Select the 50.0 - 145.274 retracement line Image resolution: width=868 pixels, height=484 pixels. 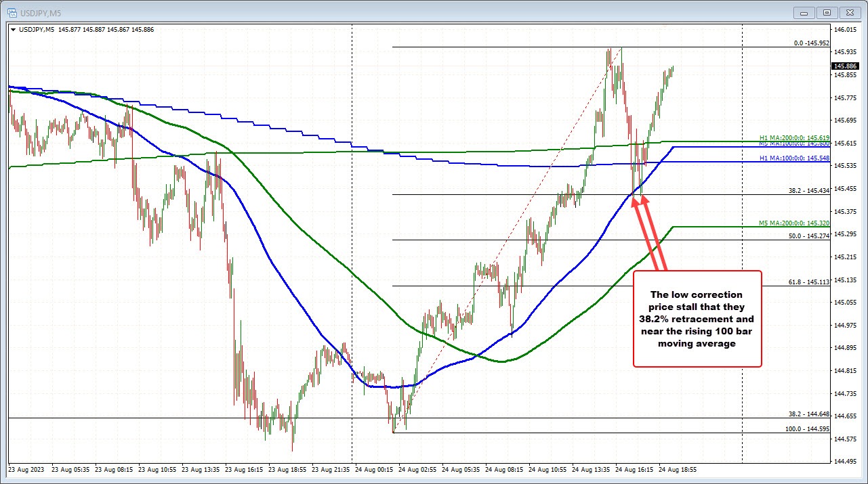tap(474, 238)
